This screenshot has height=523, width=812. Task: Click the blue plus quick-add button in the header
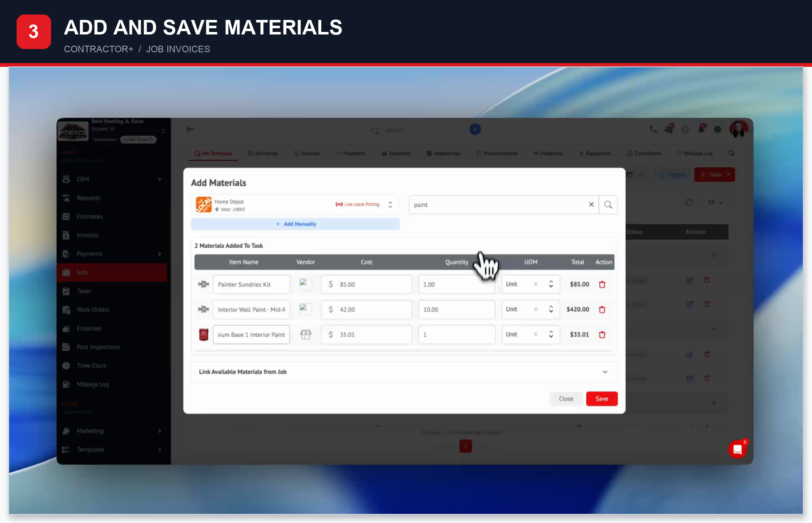475,130
